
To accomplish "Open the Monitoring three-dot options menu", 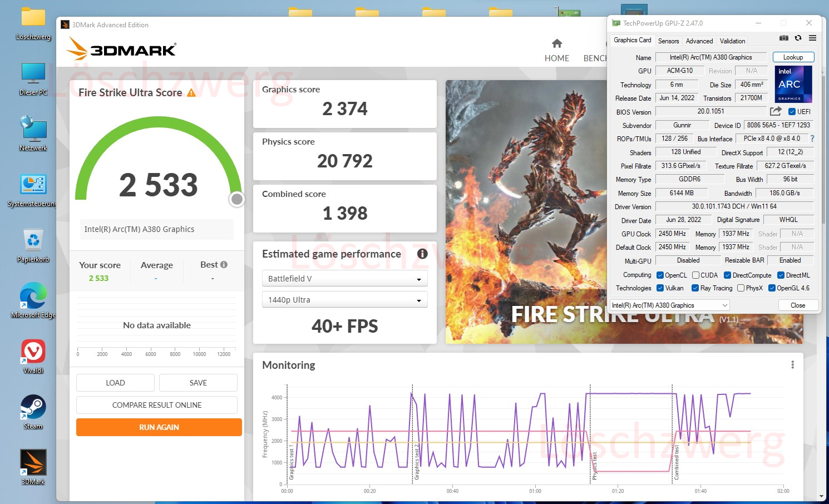I will click(792, 365).
